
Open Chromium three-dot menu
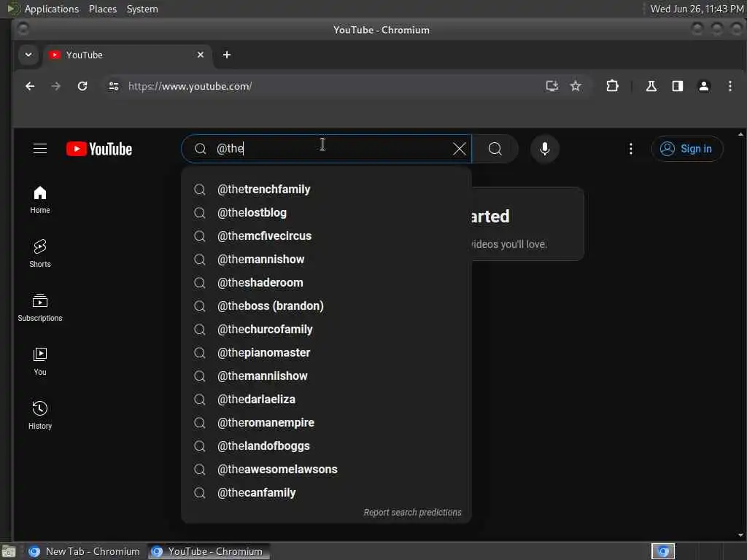pos(729,86)
